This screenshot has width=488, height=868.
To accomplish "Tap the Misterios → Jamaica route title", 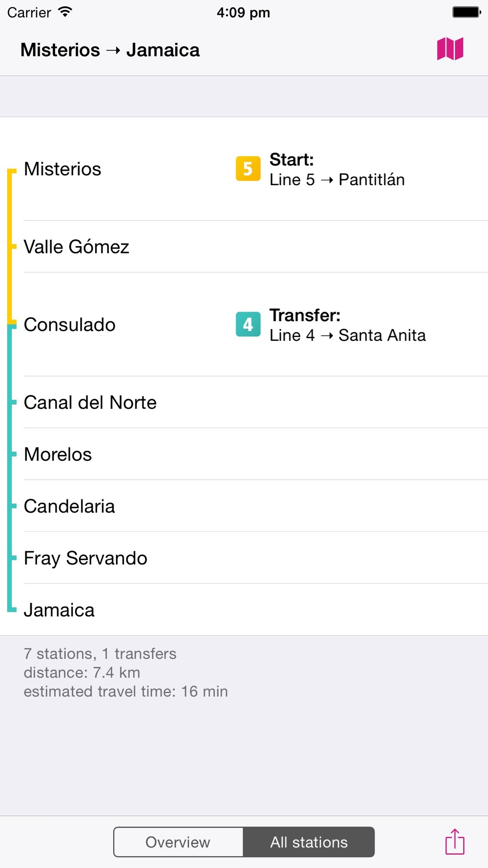I will [110, 50].
